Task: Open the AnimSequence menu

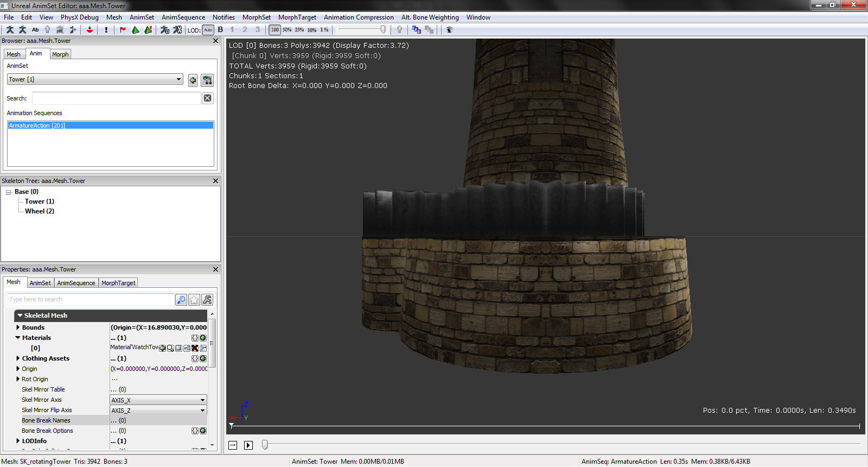Action: pyautogui.click(x=183, y=17)
